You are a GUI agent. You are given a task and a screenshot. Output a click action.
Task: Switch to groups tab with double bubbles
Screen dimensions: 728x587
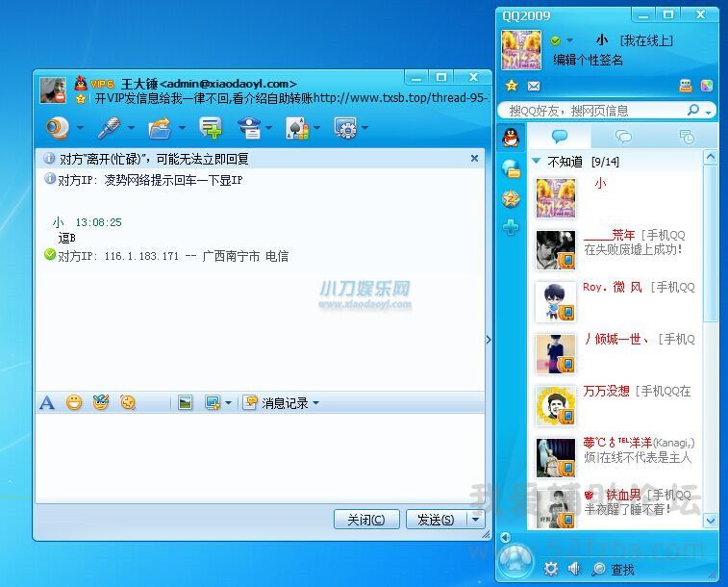[x=623, y=137]
